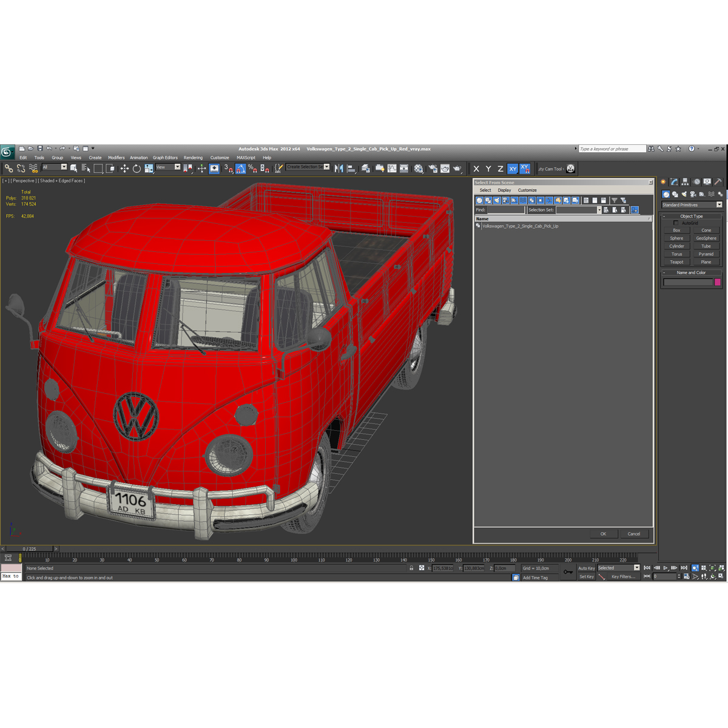Click the object color swatch
The height and width of the screenshot is (728, 728).
click(718, 282)
